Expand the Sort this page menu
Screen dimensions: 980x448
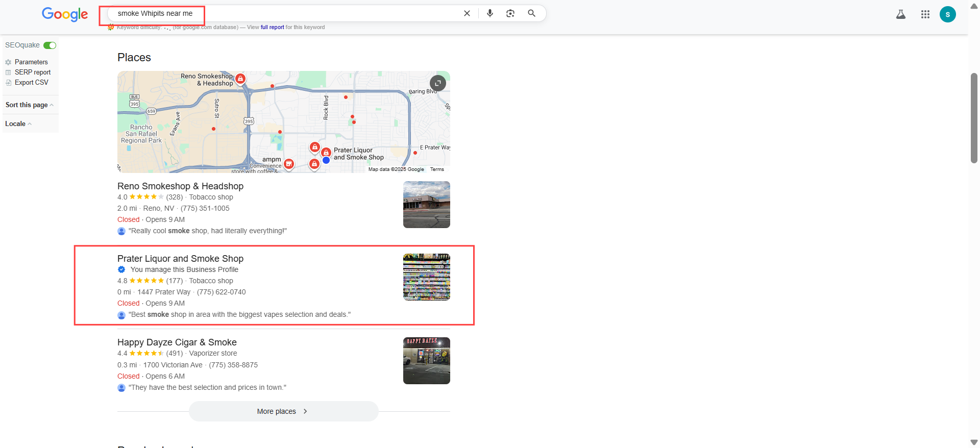(x=29, y=105)
